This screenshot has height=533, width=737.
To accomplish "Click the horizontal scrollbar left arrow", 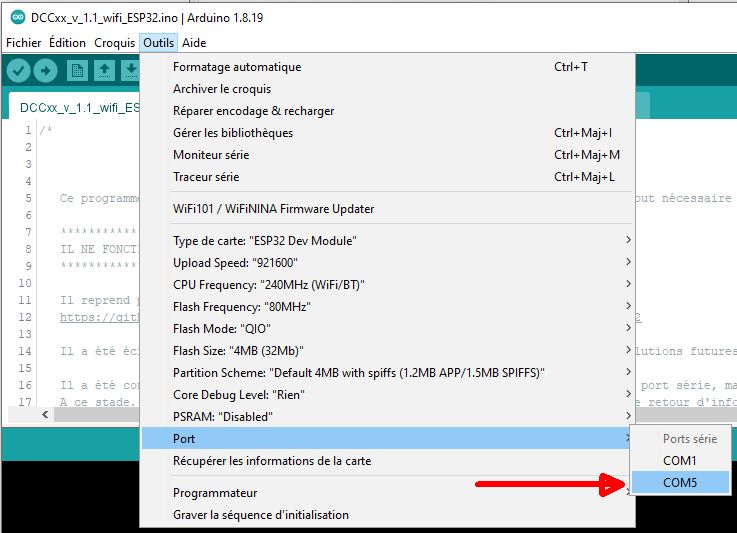I will [45, 415].
